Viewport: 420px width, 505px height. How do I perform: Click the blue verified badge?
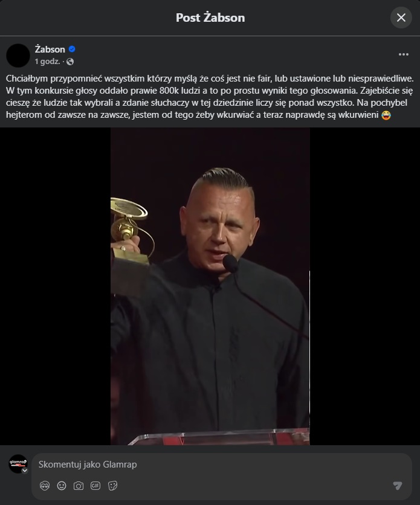point(72,49)
